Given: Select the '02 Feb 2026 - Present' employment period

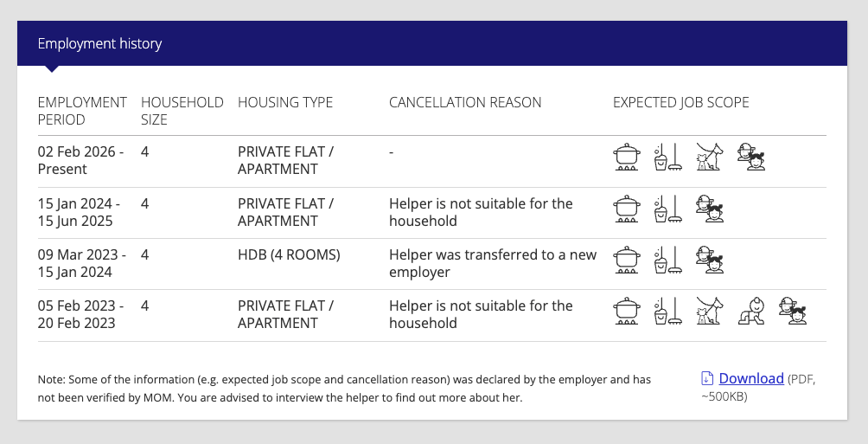Looking at the screenshot, I should coord(80,160).
